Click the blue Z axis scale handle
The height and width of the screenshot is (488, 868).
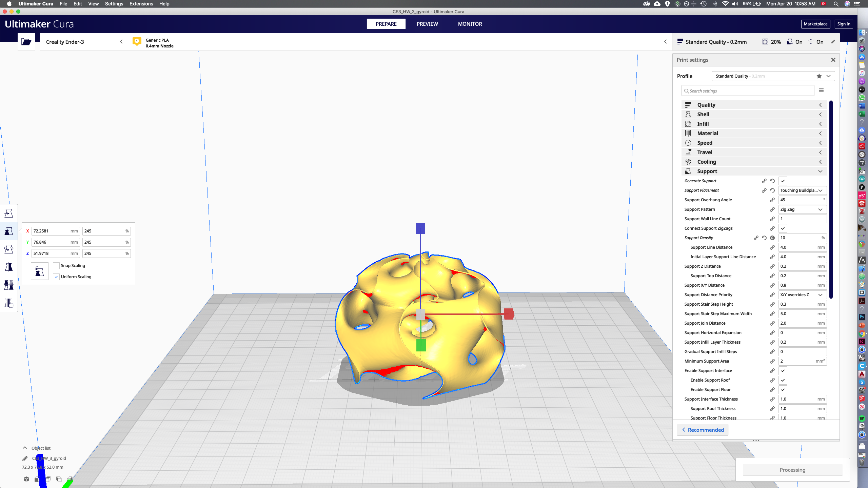(x=420, y=228)
